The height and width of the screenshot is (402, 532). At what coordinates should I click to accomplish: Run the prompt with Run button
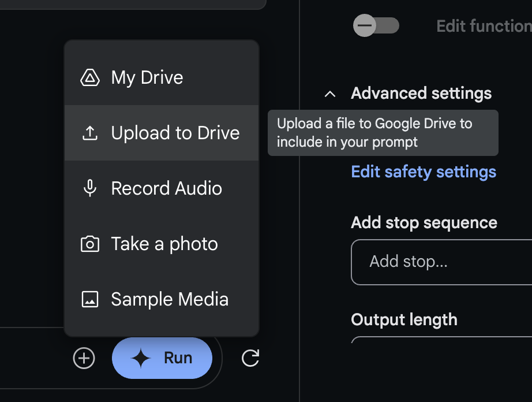click(x=162, y=358)
